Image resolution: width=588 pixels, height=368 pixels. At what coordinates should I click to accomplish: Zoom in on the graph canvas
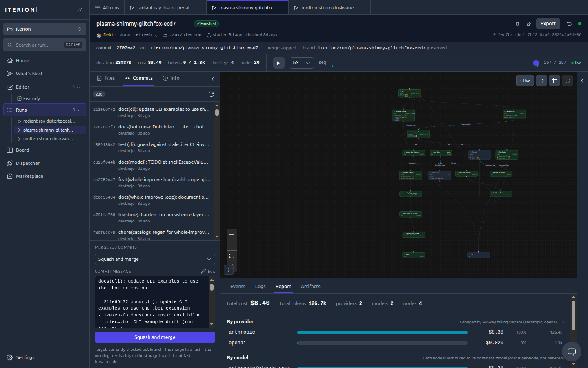(x=232, y=234)
